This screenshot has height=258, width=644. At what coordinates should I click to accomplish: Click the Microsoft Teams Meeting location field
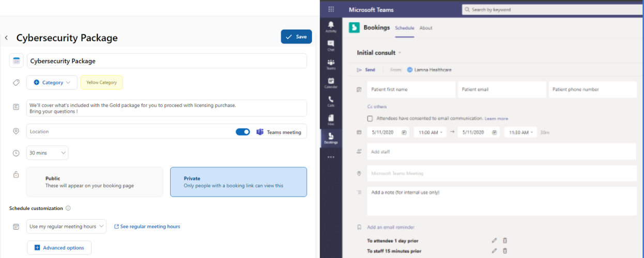502,173
